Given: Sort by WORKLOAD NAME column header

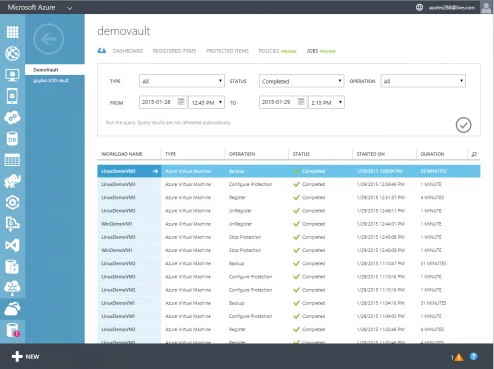Looking at the screenshot, I should tap(122, 154).
